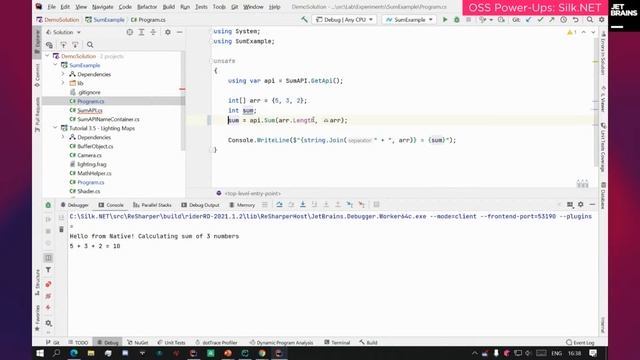640x360 pixels.
Task: Open Microsoft Edge from the taskbar
Action: pyautogui.click(x=74, y=353)
